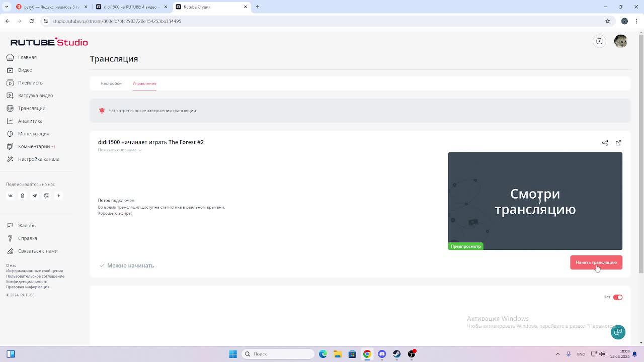Click the bookmark star in address bar

(608, 21)
